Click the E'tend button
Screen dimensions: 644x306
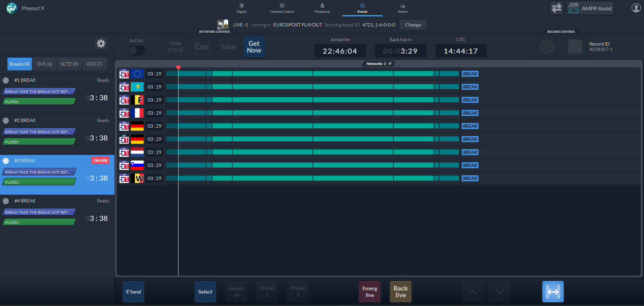[x=134, y=292]
